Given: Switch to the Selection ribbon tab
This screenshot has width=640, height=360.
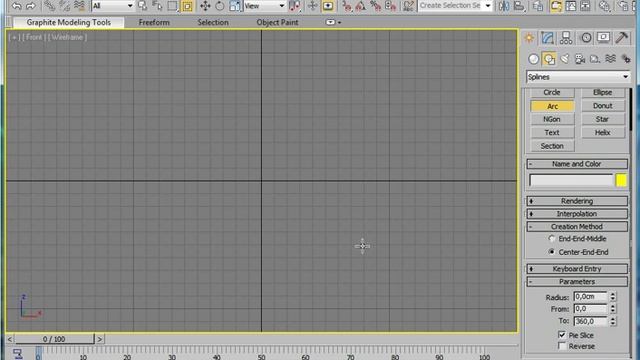Looking at the screenshot, I should tap(213, 22).
